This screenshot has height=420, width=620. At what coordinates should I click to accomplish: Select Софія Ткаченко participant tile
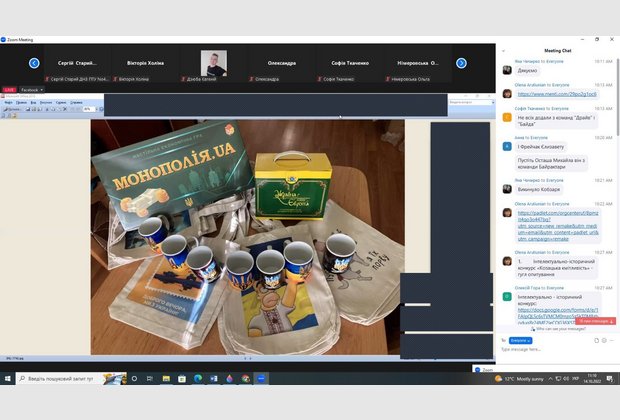point(352,63)
